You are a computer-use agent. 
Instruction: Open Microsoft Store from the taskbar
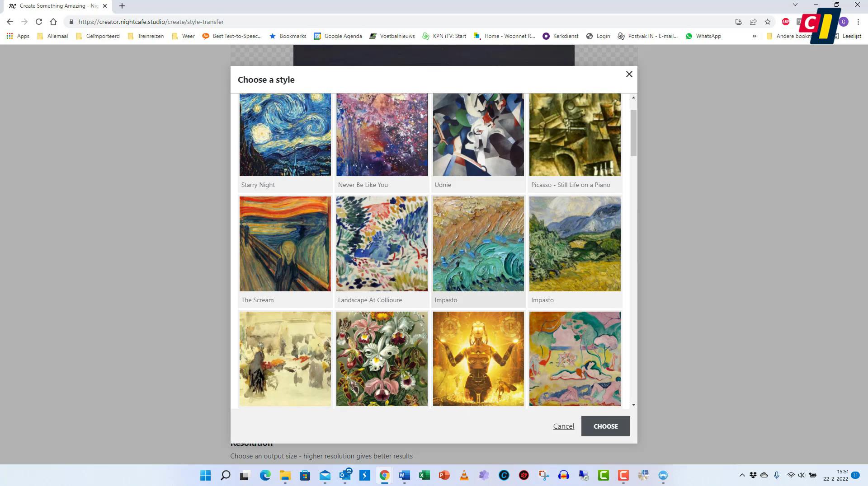tap(305, 475)
